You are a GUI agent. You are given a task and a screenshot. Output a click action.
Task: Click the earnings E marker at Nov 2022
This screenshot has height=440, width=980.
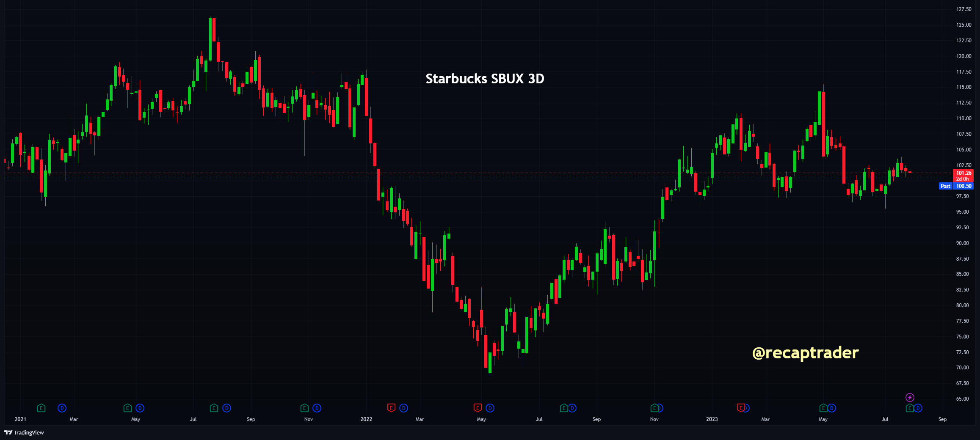654,408
